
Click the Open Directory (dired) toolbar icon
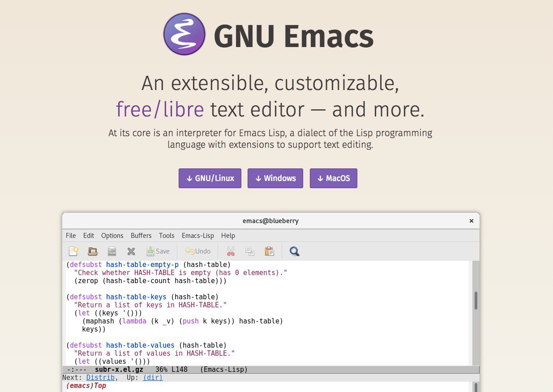click(112, 251)
